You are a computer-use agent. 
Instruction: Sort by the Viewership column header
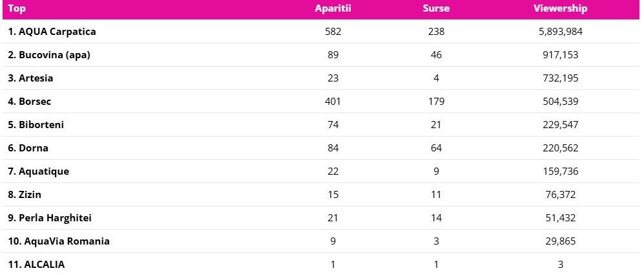coord(560,8)
